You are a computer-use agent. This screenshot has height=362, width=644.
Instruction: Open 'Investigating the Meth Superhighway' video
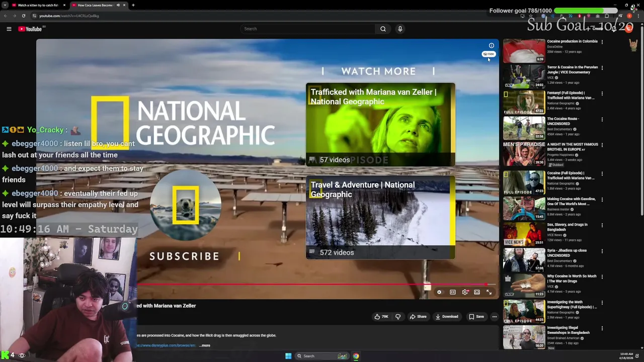point(572,304)
